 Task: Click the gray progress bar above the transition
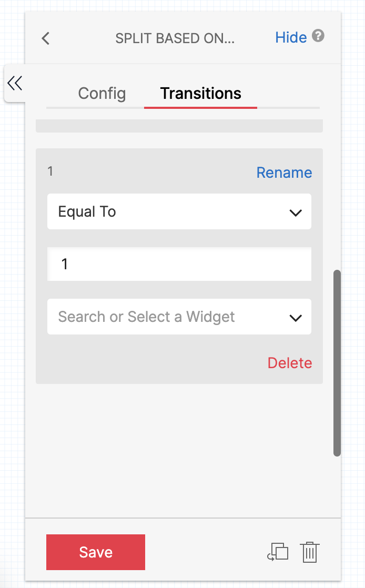tap(179, 126)
